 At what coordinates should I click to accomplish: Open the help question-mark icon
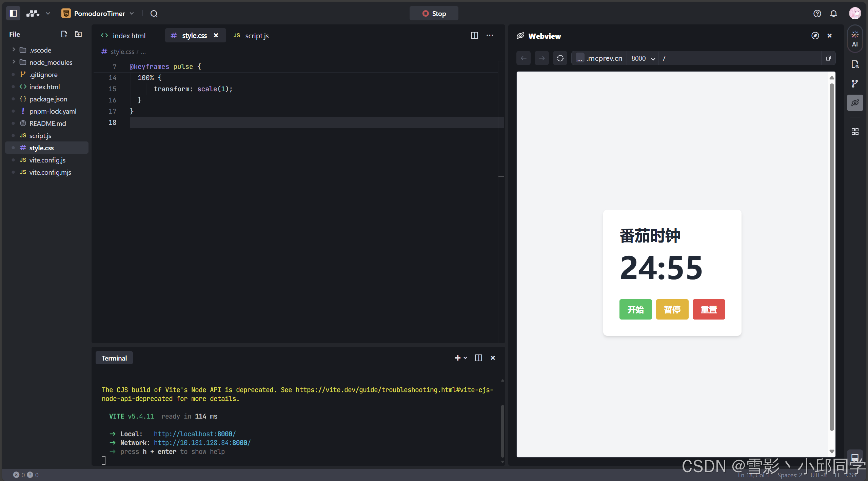[x=817, y=14]
